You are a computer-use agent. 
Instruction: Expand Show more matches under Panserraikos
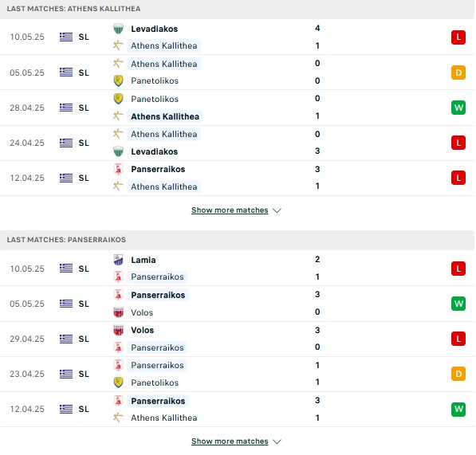[230, 441]
